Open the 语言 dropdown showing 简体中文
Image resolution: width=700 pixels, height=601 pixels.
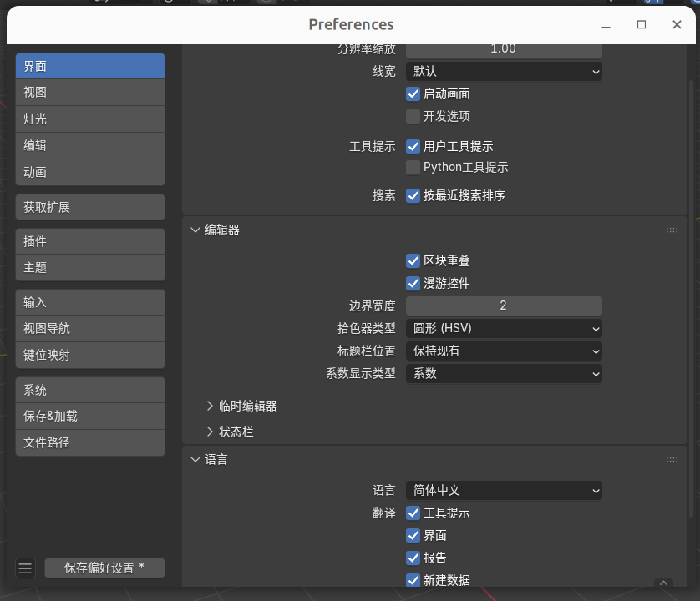[x=504, y=490]
